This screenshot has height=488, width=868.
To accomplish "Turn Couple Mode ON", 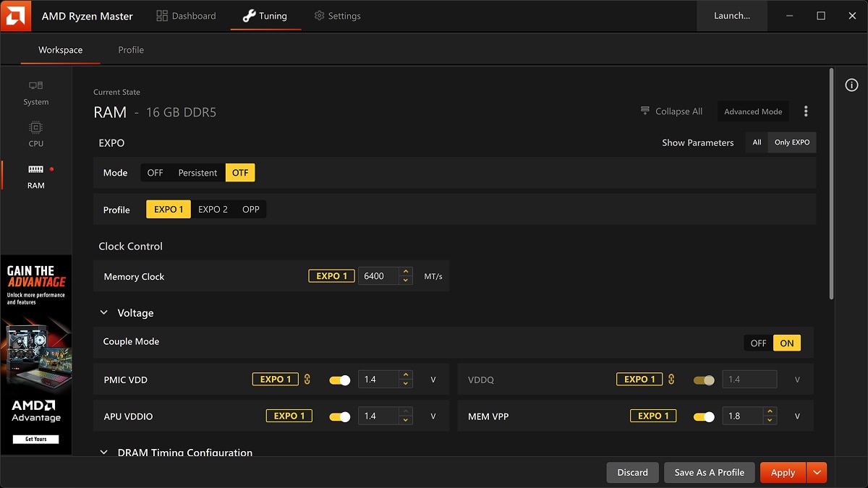I will [787, 343].
